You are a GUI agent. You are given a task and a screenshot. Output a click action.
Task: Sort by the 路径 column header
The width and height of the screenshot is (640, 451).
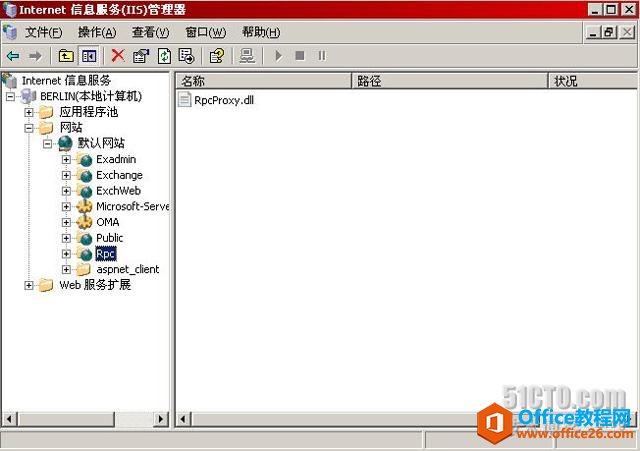pos(450,81)
